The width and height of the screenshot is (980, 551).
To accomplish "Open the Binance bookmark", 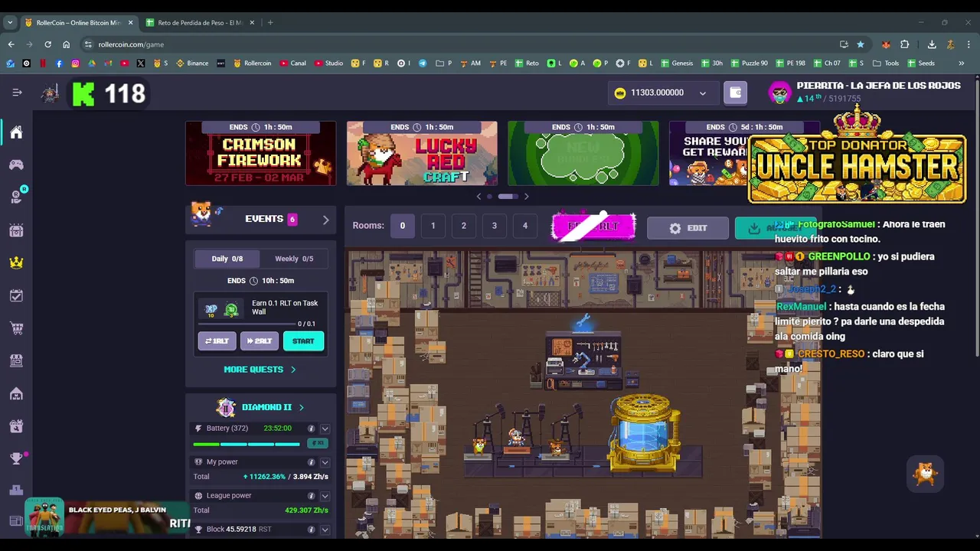I will coord(192,64).
